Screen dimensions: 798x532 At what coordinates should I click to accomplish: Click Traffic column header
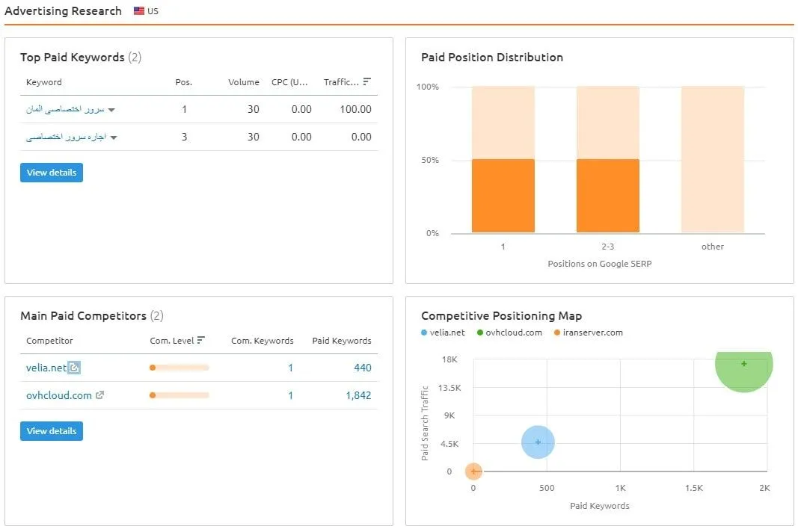[341, 82]
